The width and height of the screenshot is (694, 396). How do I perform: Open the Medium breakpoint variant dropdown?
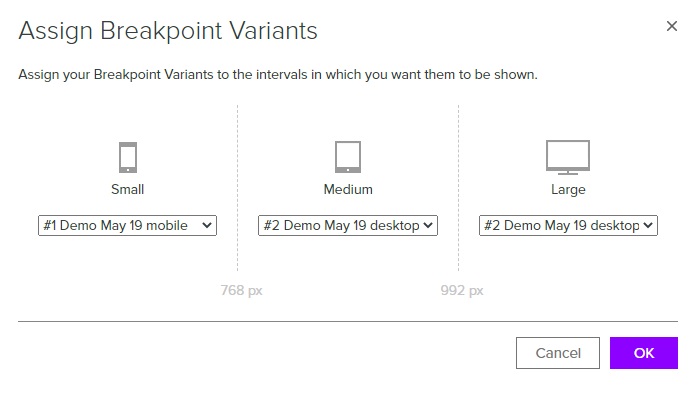tap(348, 226)
